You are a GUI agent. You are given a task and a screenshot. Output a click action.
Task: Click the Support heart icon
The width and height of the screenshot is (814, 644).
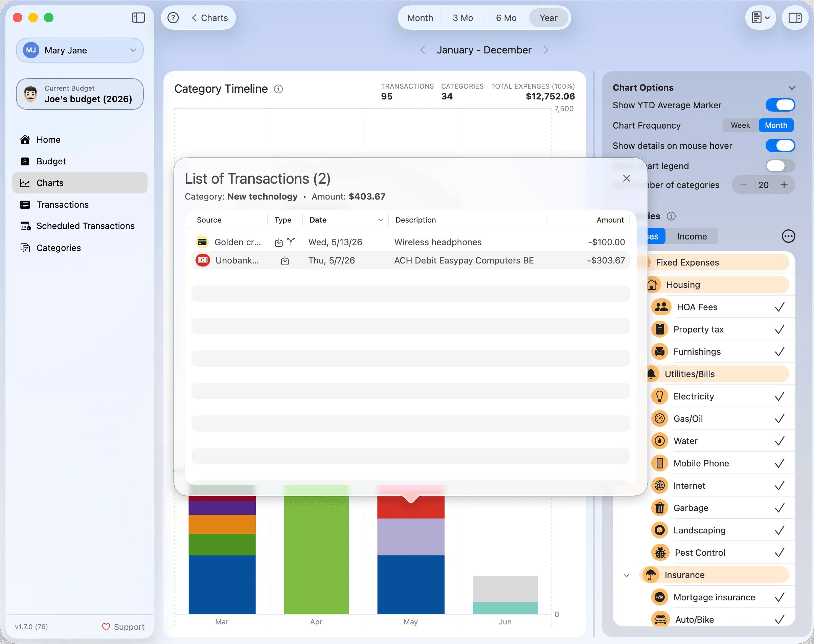[106, 627]
